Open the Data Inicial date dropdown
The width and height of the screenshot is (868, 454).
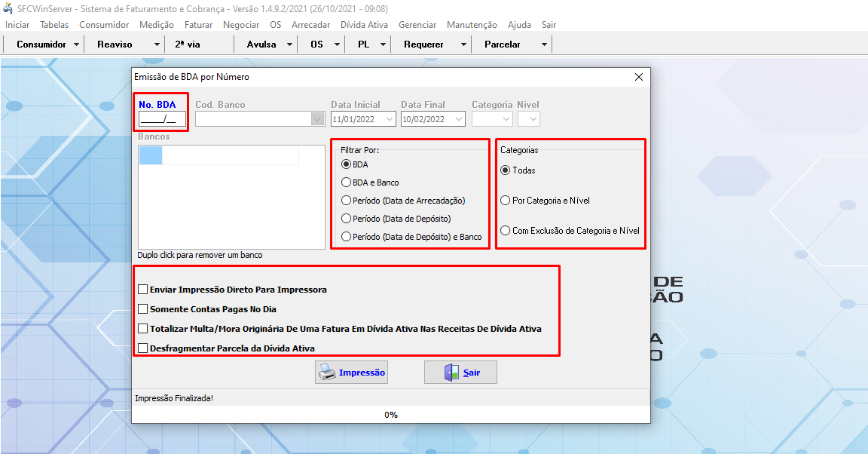coord(390,119)
